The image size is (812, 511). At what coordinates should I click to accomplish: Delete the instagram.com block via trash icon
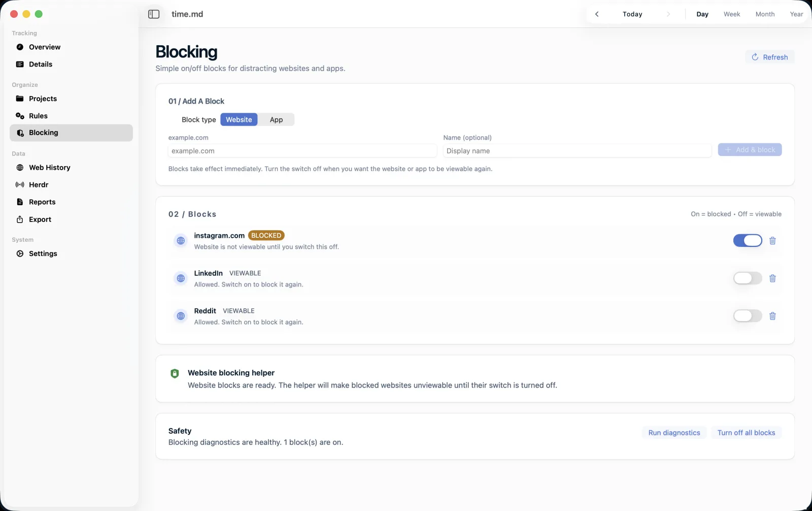click(x=772, y=241)
